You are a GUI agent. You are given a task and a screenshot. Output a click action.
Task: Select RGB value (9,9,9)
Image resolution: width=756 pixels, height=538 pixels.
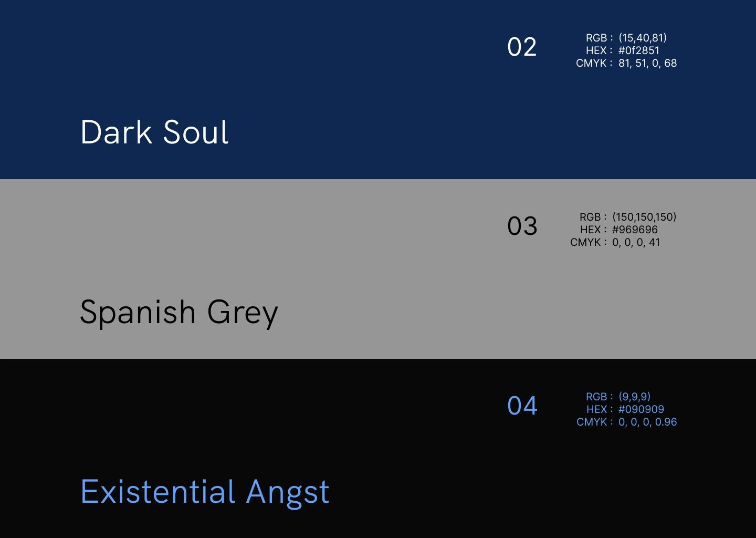tap(634, 397)
